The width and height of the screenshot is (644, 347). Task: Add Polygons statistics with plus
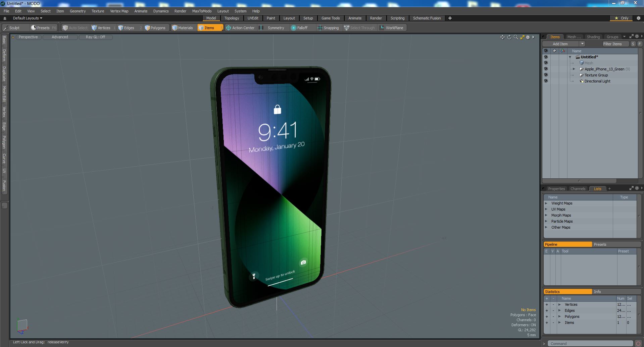[547, 316]
